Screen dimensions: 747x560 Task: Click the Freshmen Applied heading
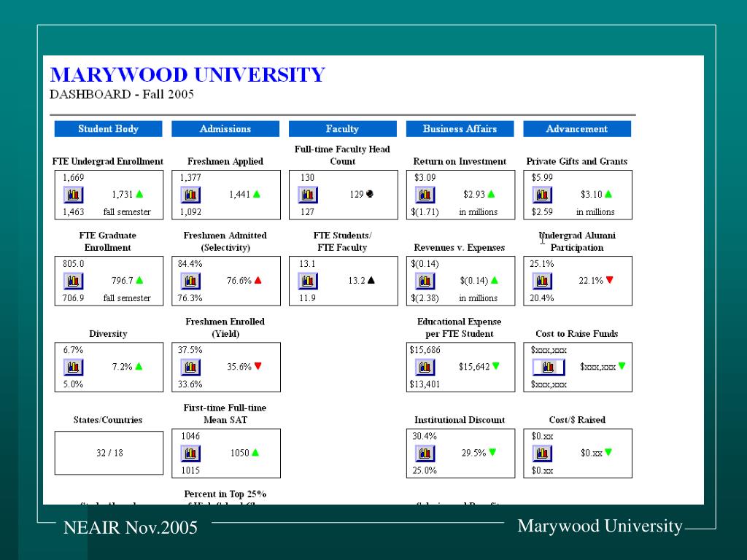[x=225, y=161]
